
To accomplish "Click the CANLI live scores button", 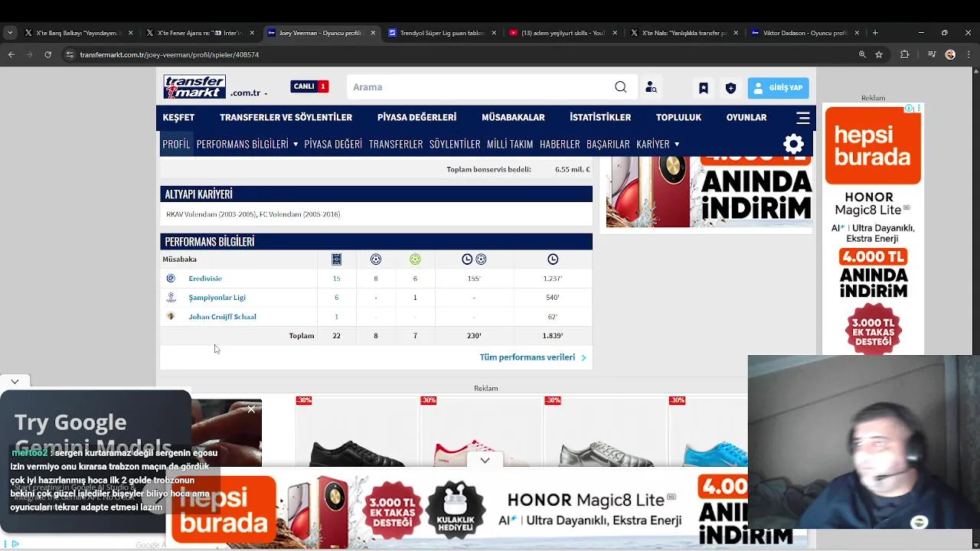I will pyautogui.click(x=309, y=86).
